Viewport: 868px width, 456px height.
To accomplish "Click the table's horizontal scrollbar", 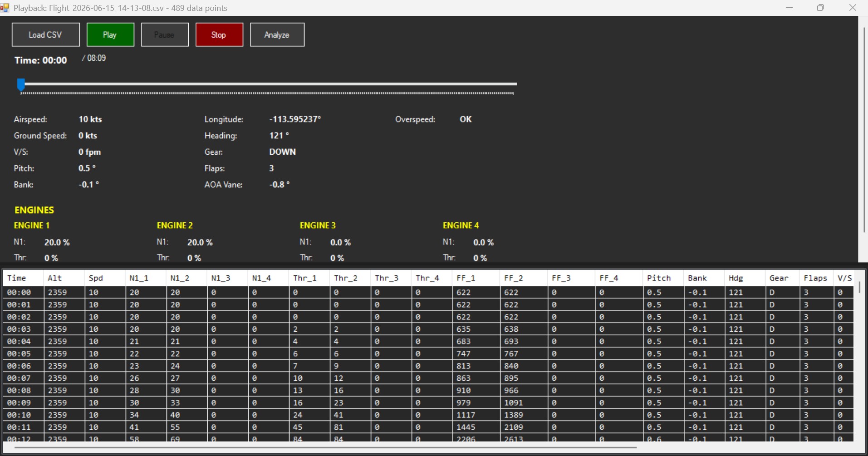I will [x=325, y=447].
